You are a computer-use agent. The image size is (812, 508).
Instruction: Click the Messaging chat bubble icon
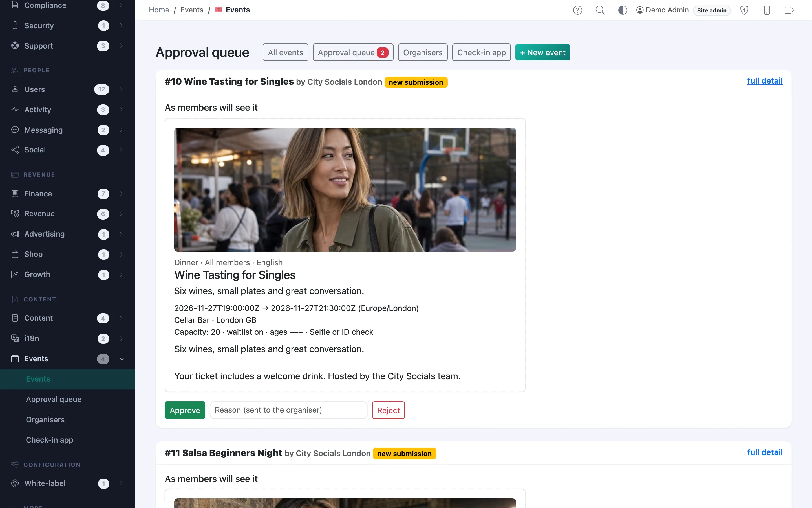coord(15,130)
